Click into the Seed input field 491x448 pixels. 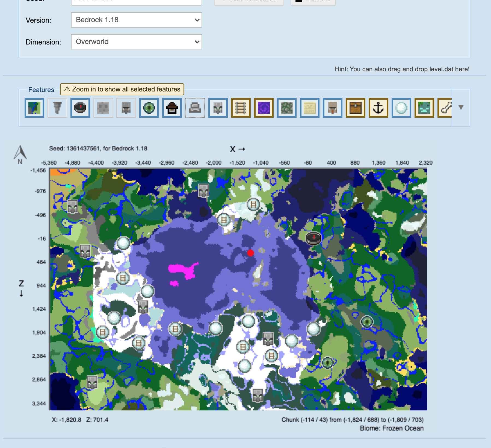137,2
